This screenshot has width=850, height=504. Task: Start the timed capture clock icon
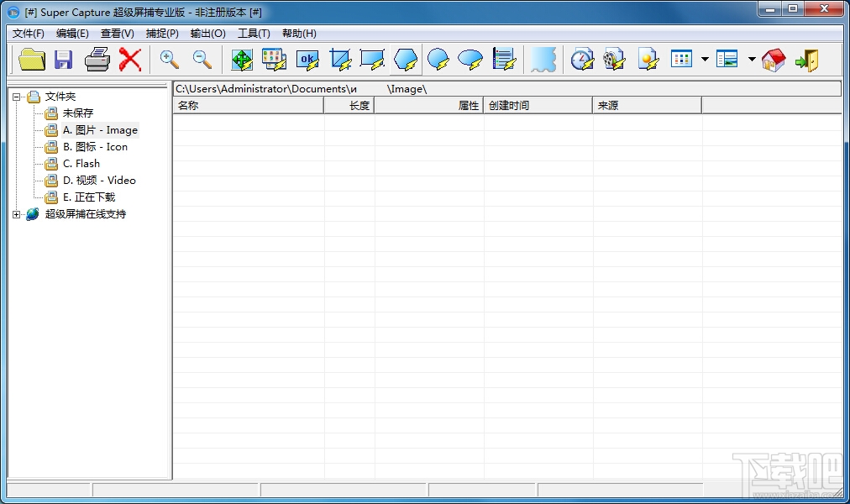coord(582,60)
